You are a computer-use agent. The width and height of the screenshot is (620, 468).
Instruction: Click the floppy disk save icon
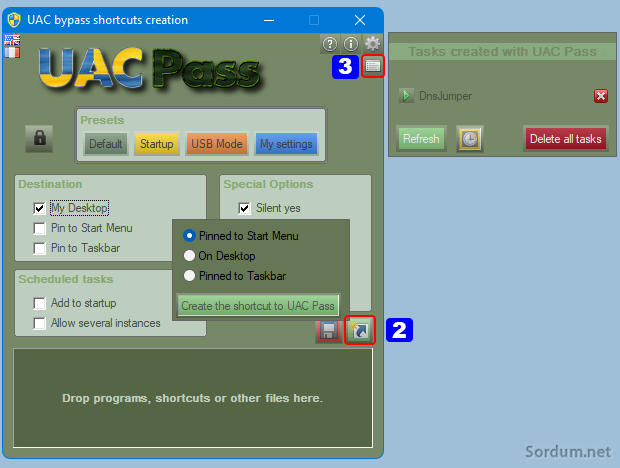(328, 330)
